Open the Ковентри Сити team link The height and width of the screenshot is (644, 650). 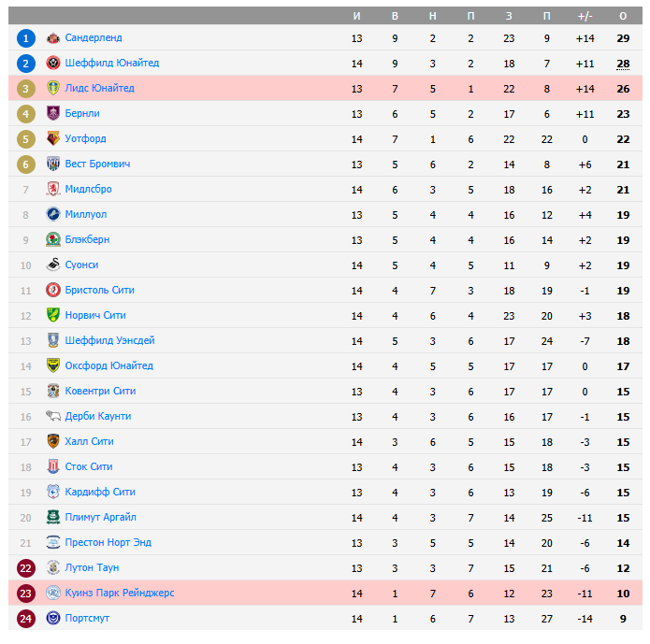point(100,392)
